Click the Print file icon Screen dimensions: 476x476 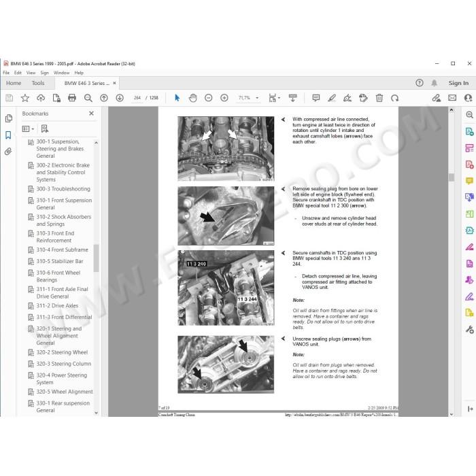coord(72,98)
